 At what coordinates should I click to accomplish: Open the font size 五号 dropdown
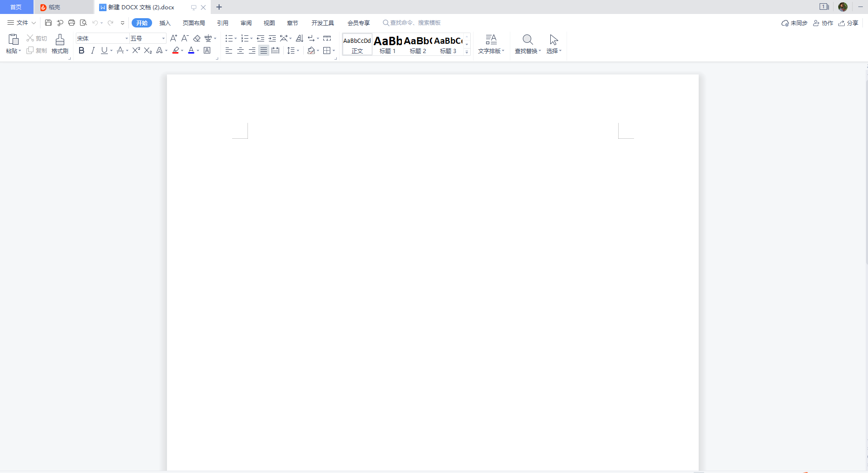163,38
